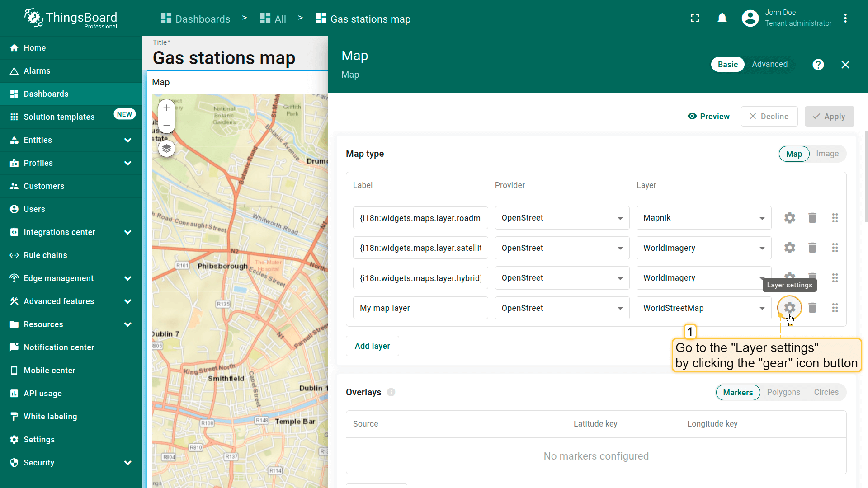Open the Overlays info icon
The width and height of the screenshot is (868, 488).
pos(391,392)
